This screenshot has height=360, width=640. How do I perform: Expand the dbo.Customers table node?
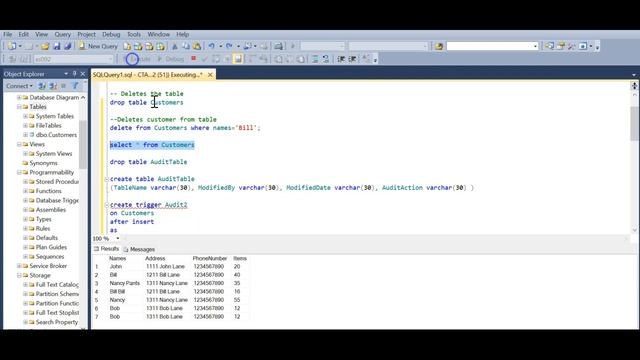coord(25,135)
